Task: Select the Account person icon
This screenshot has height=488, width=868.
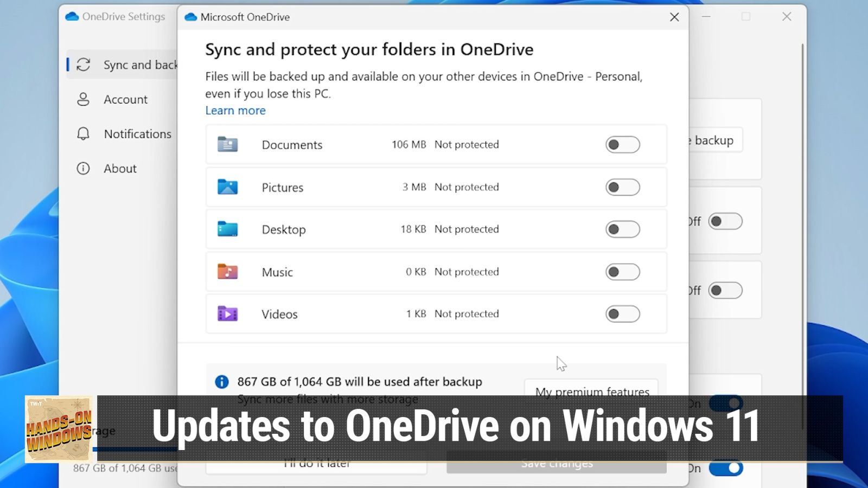Action: pyautogui.click(x=83, y=99)
